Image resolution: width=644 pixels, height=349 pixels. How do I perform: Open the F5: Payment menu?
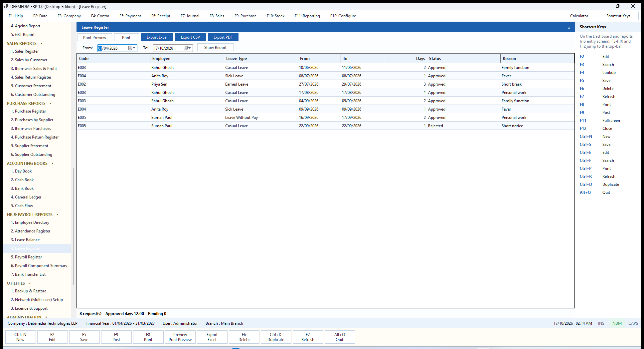pos(130,16)
